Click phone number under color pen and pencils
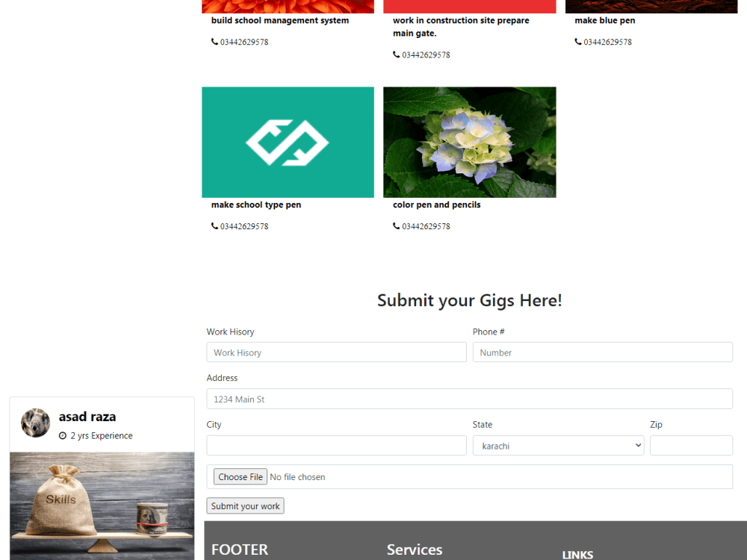This screenshot has width=747, height=560. pyautogui.click(x=426, y=226)
